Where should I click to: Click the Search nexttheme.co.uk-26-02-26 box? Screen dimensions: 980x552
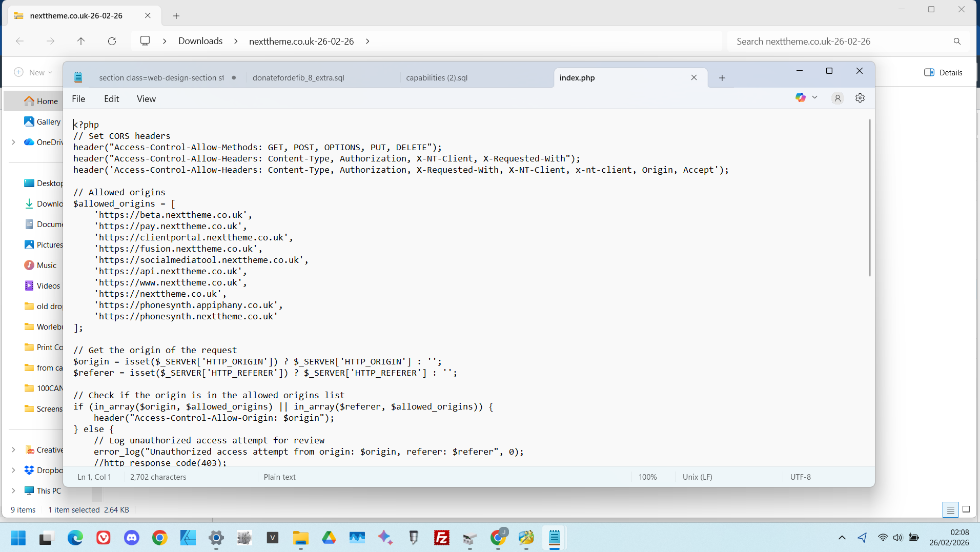click(841, 42)
